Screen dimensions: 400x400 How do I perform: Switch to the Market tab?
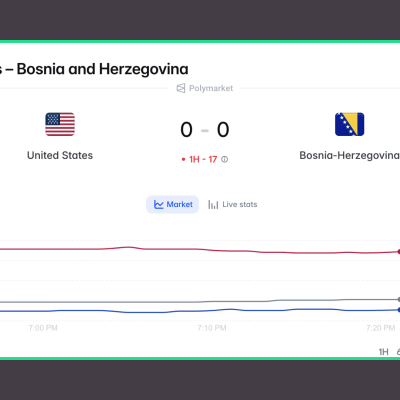(173, 204)
